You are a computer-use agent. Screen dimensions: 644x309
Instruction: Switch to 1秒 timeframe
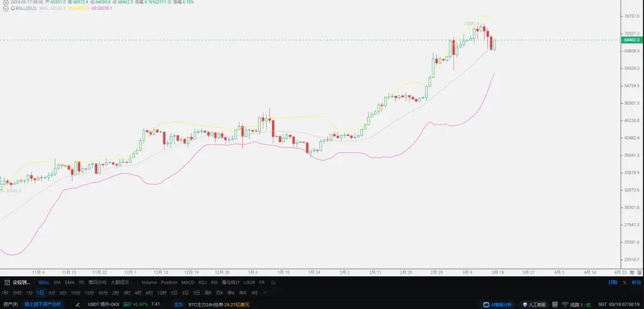[5, 293]
